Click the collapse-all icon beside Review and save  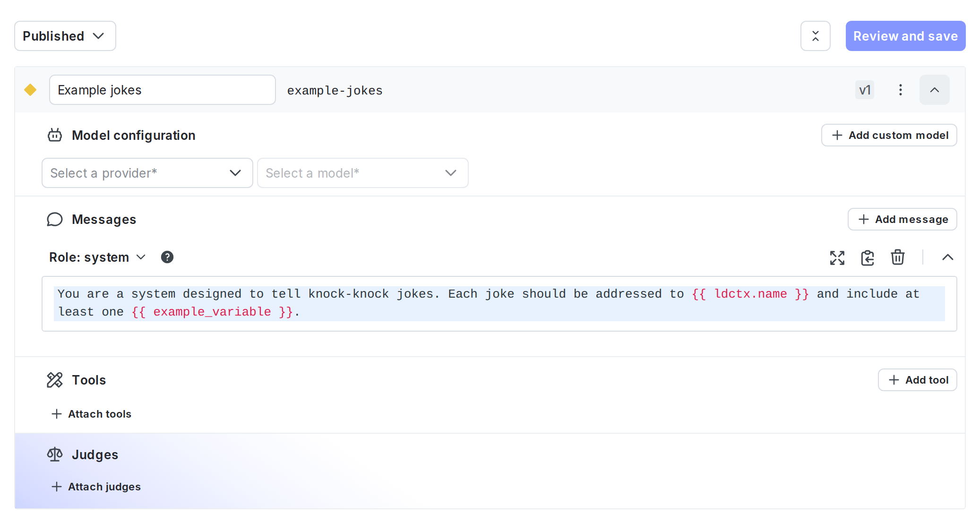(x=815, y=36)
